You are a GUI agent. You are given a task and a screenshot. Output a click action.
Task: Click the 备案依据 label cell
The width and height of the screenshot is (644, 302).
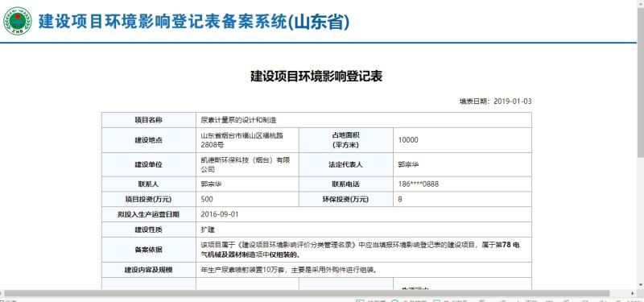[x=149, y=250]
